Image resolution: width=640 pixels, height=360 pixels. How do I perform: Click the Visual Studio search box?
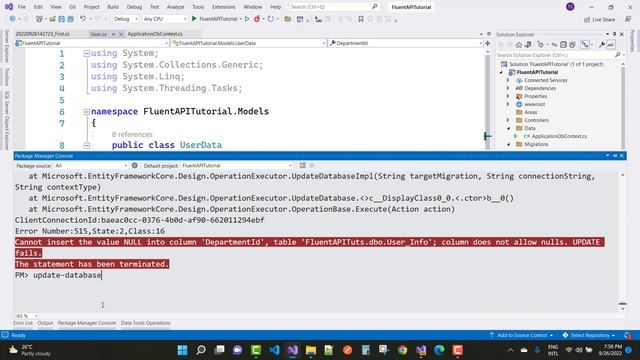[x=333, y=7]
